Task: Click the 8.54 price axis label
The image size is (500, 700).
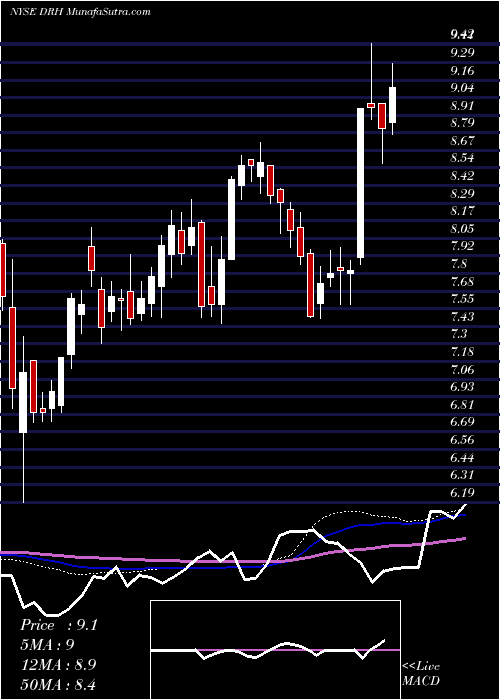Action: tap(463, 158)
